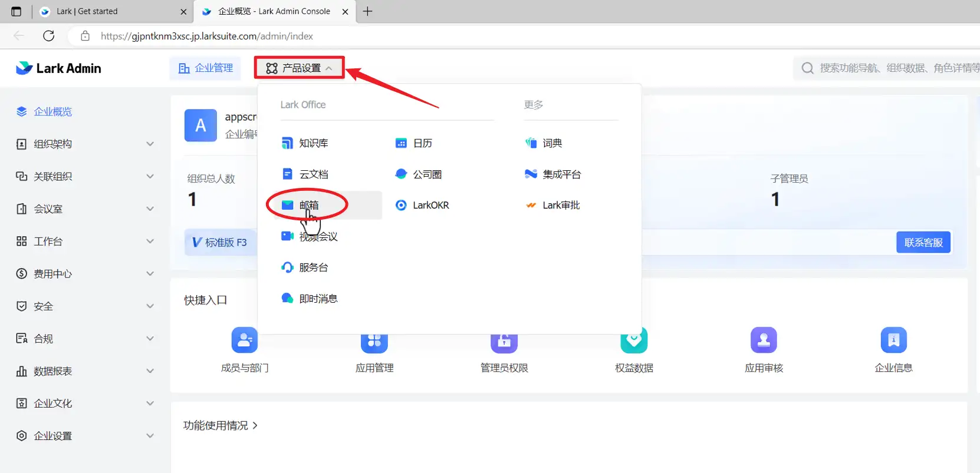Click the 子管理员 count 1
Image resolution: width=980 pixels, height=473 pixels.
[x=775, y=200]
